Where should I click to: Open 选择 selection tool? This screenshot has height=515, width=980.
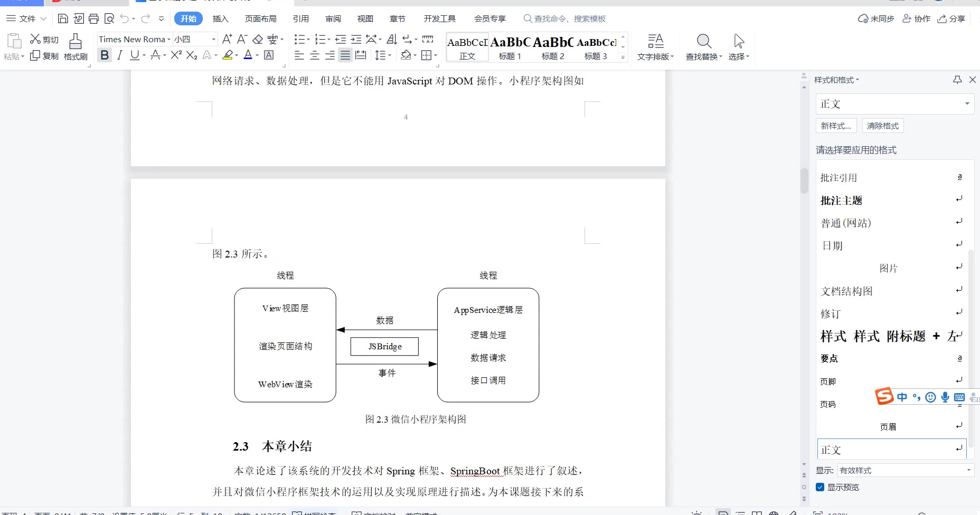point(739,47)
